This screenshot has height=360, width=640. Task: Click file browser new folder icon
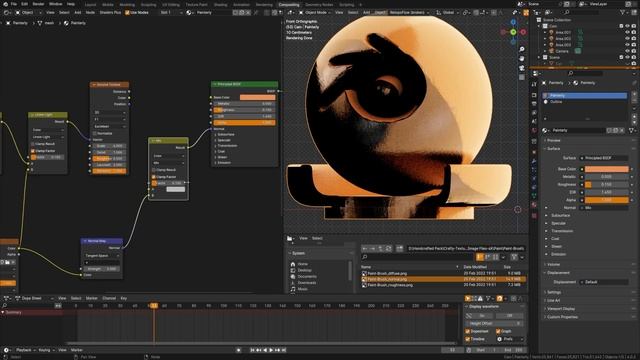[x=400, y=249]
